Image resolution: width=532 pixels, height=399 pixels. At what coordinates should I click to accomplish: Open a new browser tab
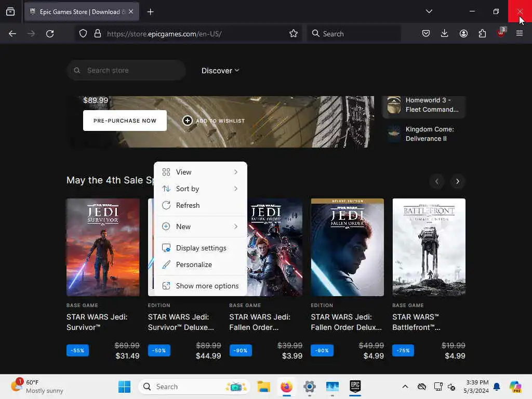pos(150,12)
